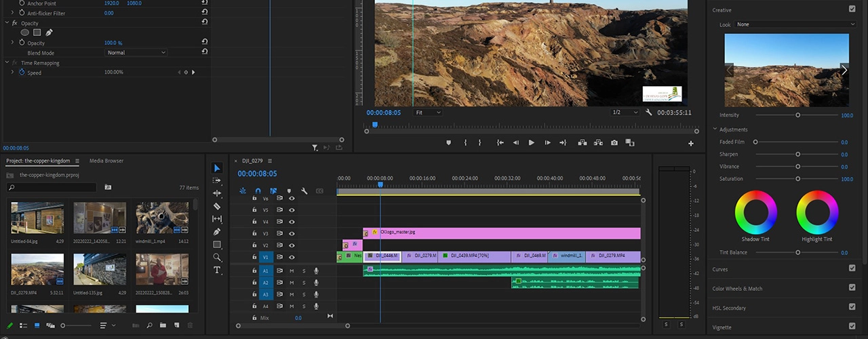Toggle track lock on V2
The image size is (868, 339).
click(x=254, y=245)
